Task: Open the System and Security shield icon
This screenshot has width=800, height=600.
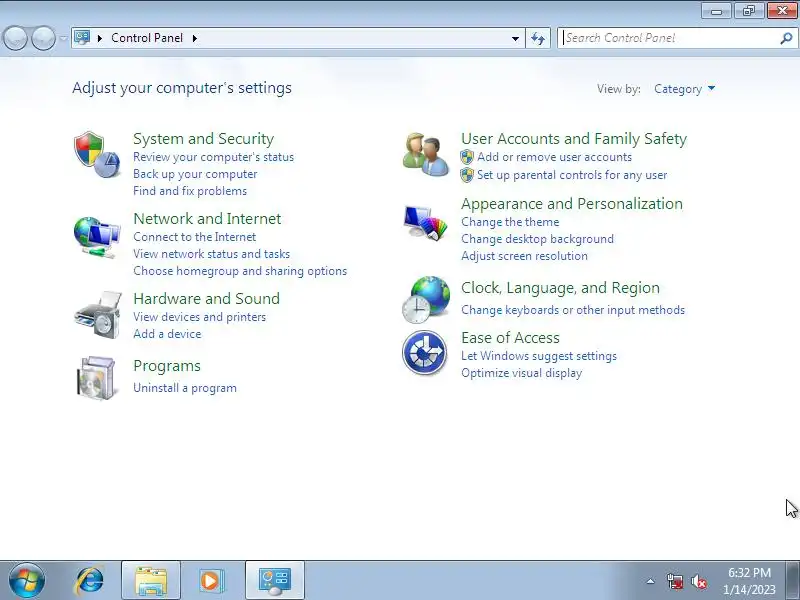Action: [x=97, y=154]
